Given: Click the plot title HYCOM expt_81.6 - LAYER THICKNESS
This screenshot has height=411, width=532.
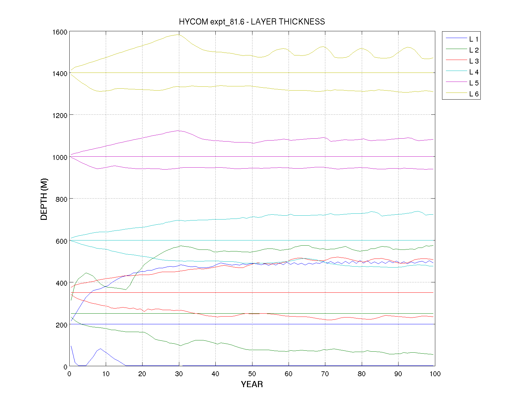Looking at the screenshot, I should (x=252, y=22).
